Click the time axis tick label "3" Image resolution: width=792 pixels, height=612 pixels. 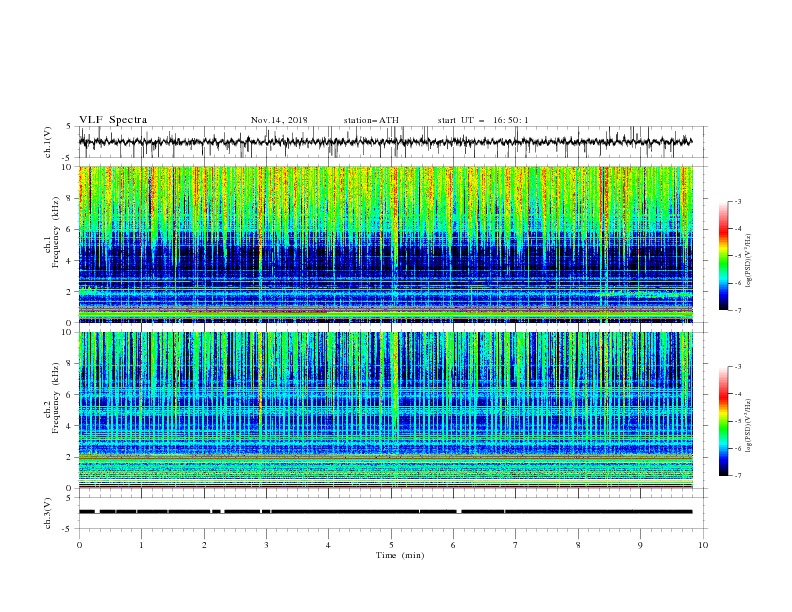[266, 545]
